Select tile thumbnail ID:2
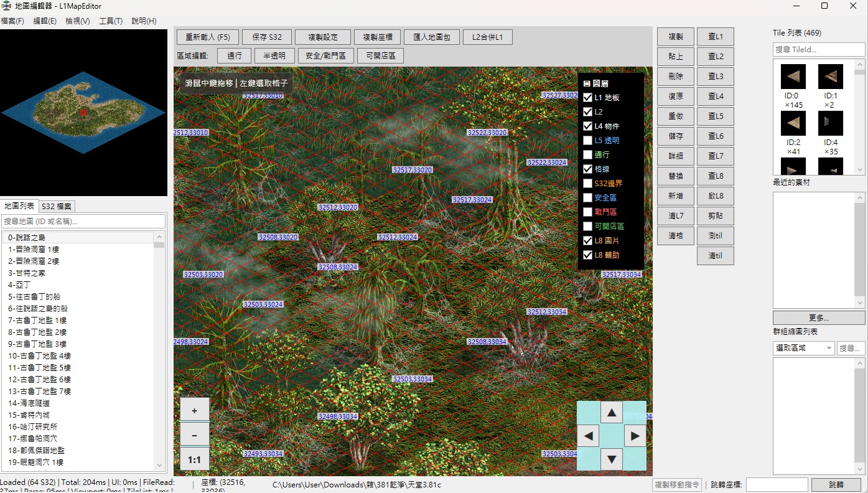Image resolution: width=868 pixels, height=493 pixels. (793, 123)
